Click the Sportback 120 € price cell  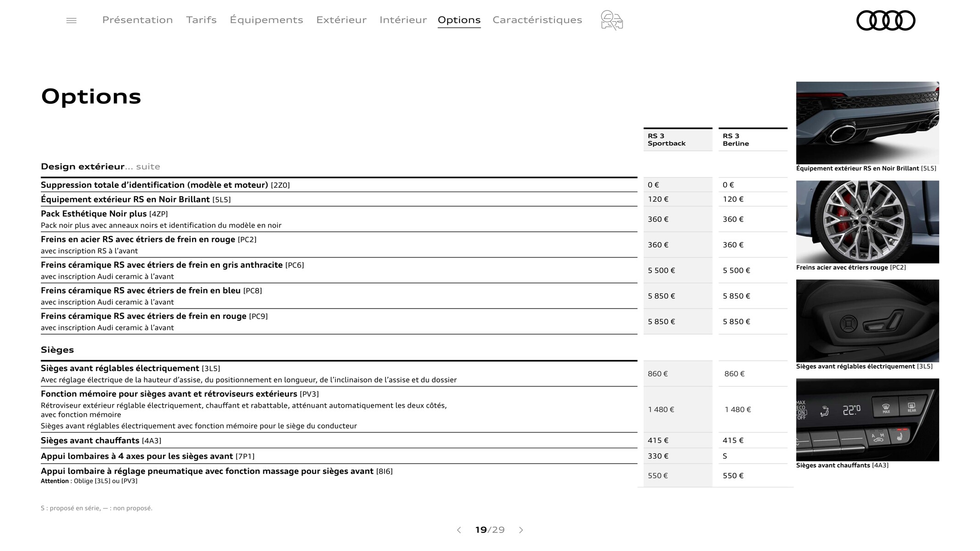pyautogui.click(x=678, y=199)
